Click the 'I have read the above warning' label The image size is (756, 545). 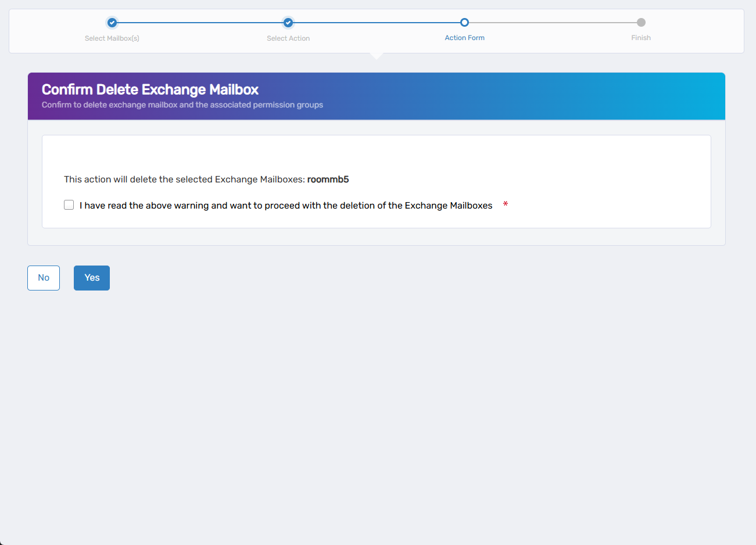point(285,206)
